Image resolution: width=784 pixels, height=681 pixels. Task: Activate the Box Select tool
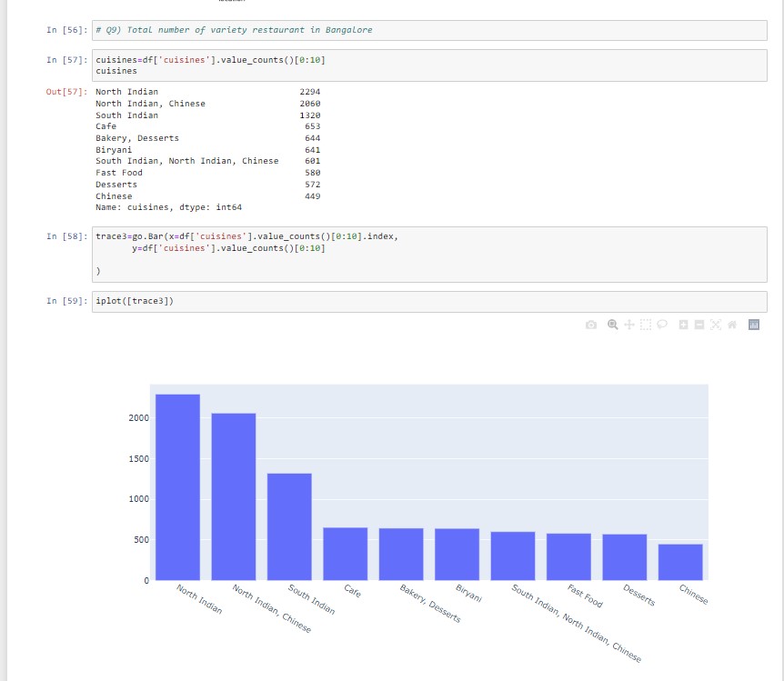coord(646,325)
